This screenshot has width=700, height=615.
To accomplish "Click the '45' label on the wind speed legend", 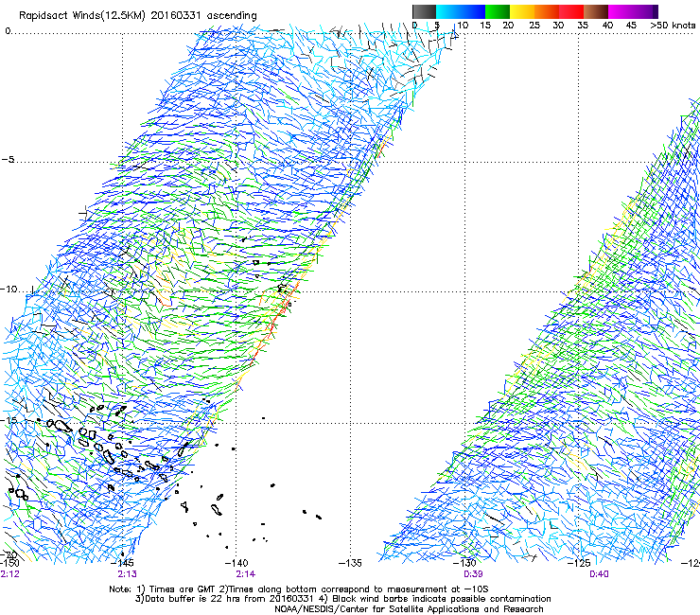I will (x=631, y=25).
